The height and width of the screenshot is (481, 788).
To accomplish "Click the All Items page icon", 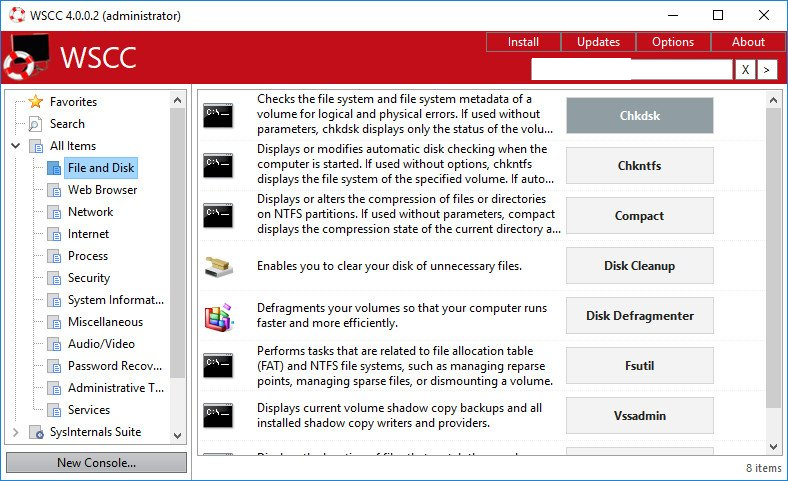I will coord(36,146).
